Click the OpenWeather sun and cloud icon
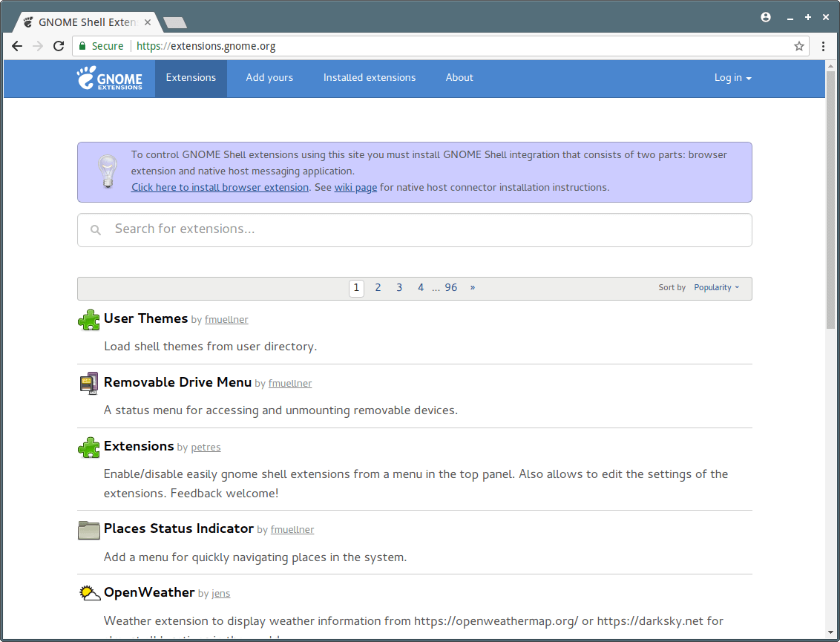 (x=90, y=593)
